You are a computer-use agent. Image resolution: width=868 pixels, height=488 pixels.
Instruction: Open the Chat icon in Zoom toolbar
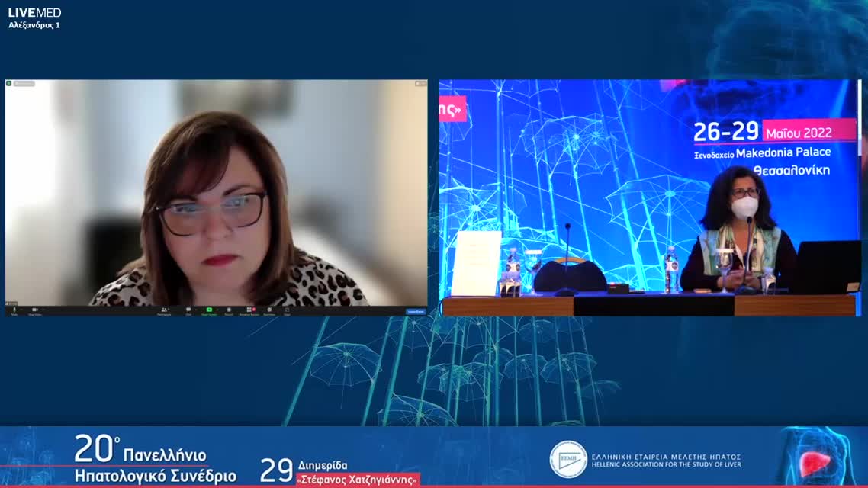click(188, 310)
